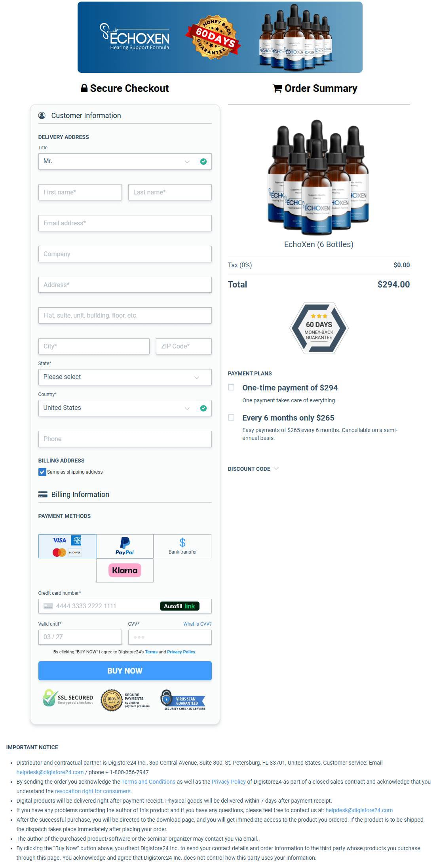Click the 60 days money back seal
Image resolution: width=437 pixels, height=868 pixels.
[213, 37]
